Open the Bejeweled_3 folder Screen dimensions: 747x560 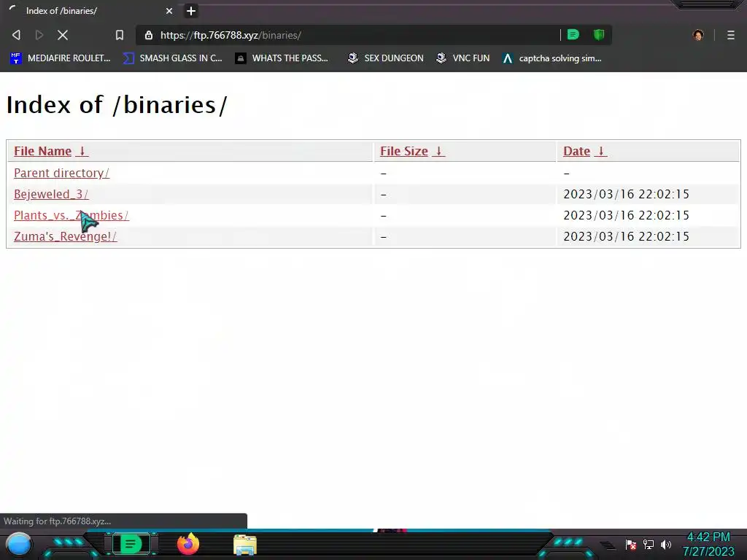tap(51, 194)
